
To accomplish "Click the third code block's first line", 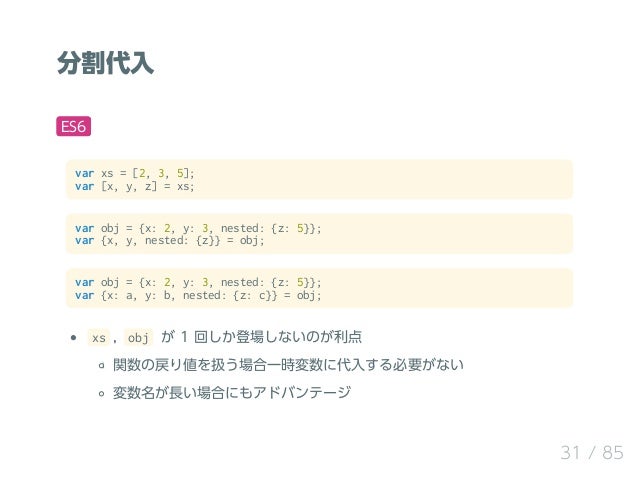I will pyautogui.click(x=198, y=282).
